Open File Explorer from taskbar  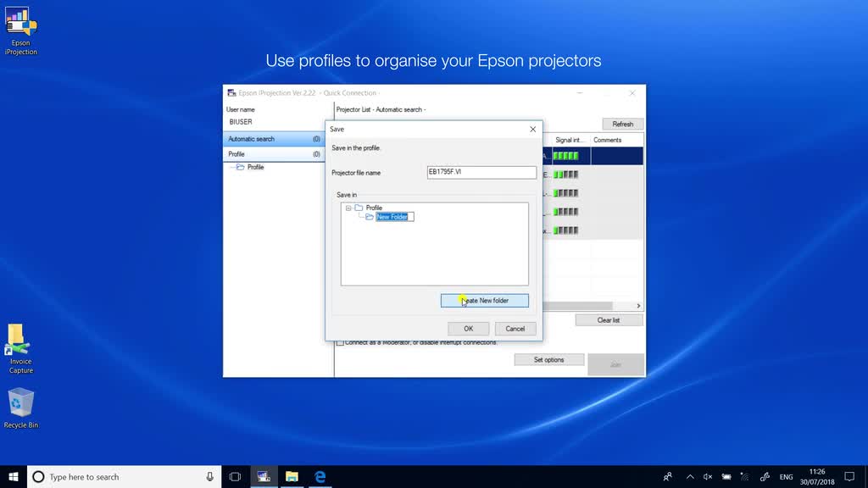292,476
